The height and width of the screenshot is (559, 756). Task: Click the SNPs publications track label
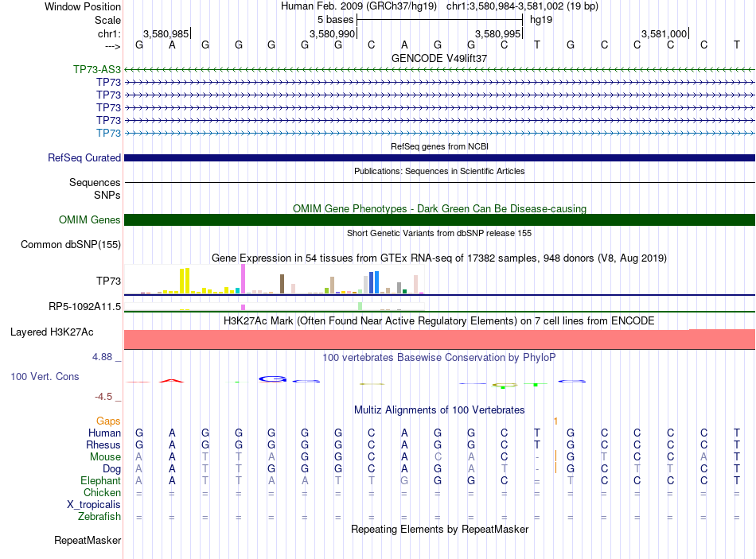tap(107, 195)
